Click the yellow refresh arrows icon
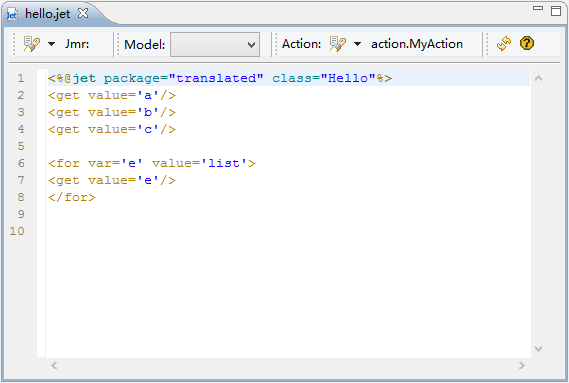The image size is (569, 383). 504,44
